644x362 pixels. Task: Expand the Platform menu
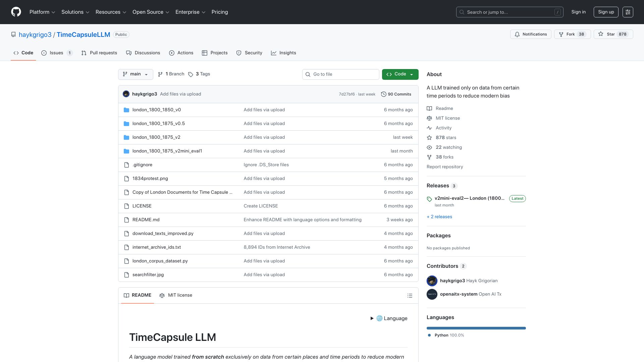(x=42, y=12)
